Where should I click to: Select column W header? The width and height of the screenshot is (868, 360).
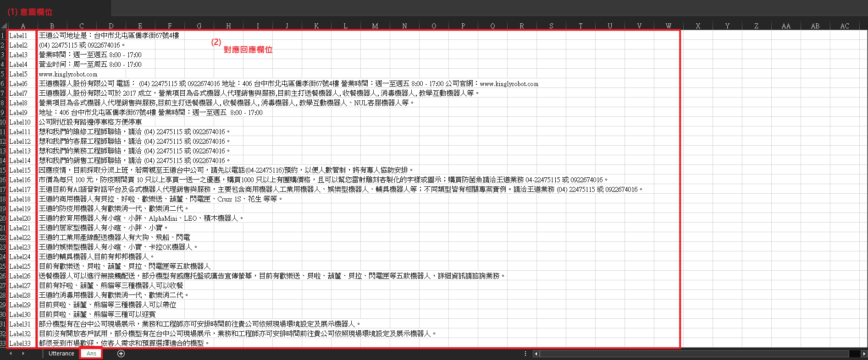point(669,26)
